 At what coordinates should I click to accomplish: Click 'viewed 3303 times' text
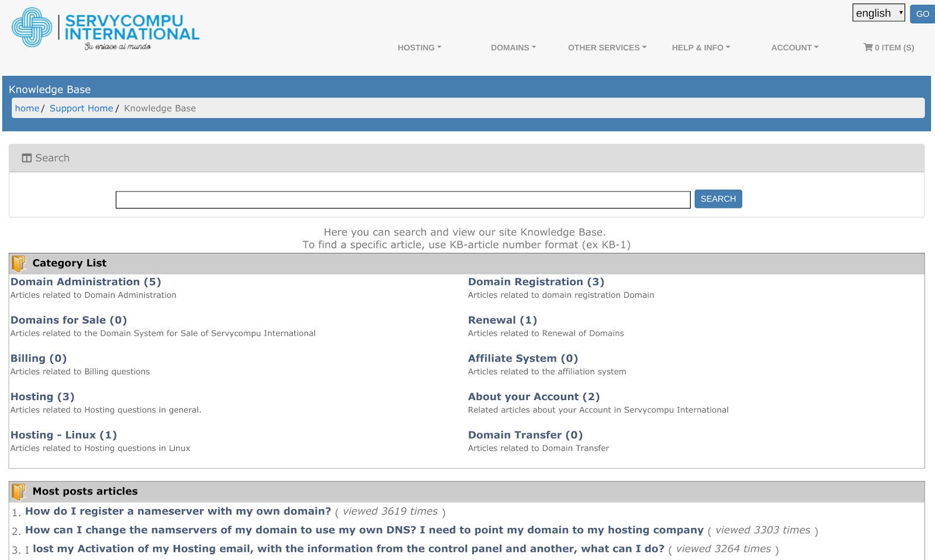763,530
